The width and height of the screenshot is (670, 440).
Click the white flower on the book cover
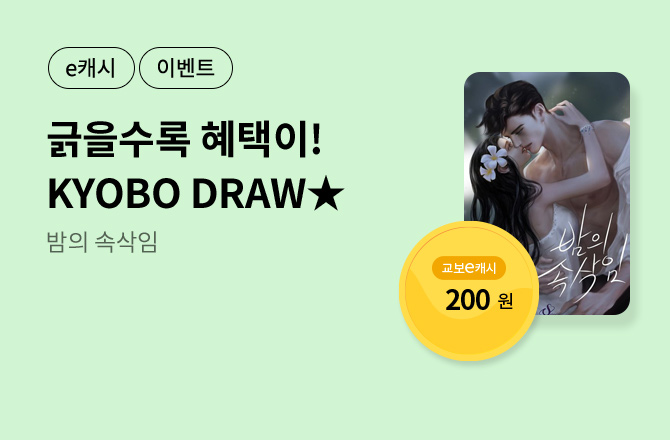493,161
